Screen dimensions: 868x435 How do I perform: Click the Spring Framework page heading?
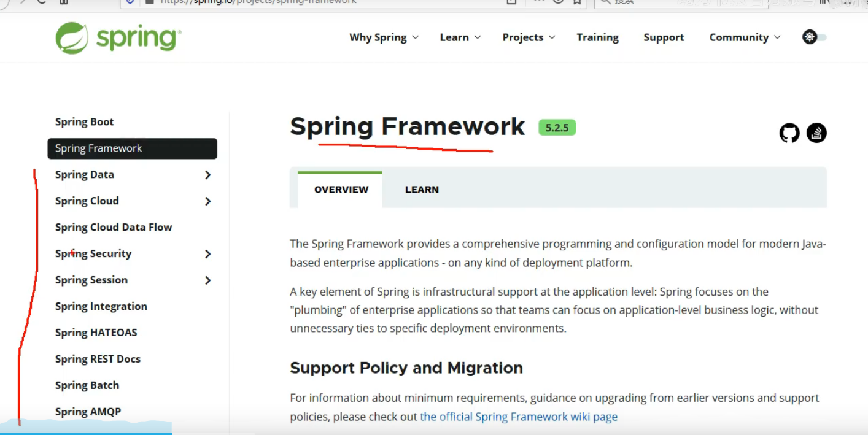pyautogui.click(x=408, y=127)
